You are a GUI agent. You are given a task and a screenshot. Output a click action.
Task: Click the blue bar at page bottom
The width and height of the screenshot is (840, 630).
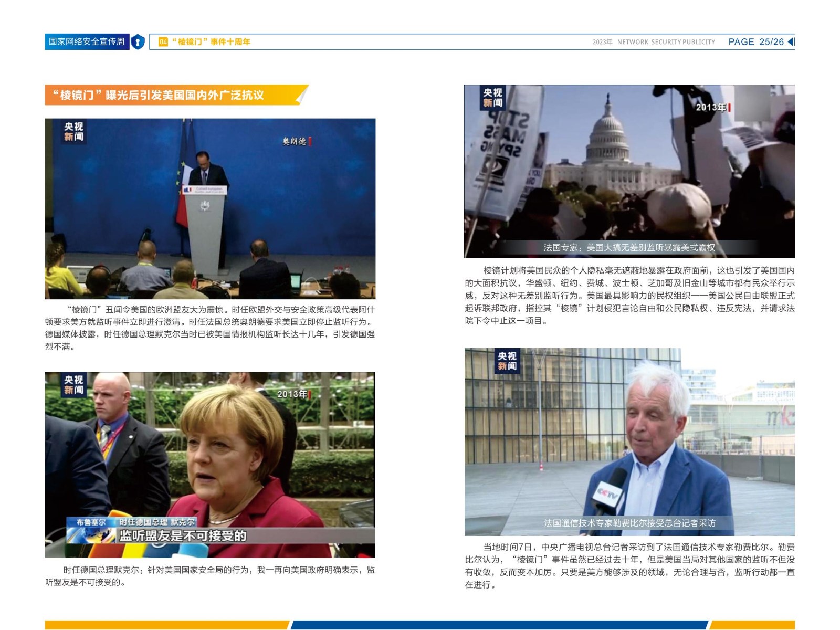[x=499, y=625]
